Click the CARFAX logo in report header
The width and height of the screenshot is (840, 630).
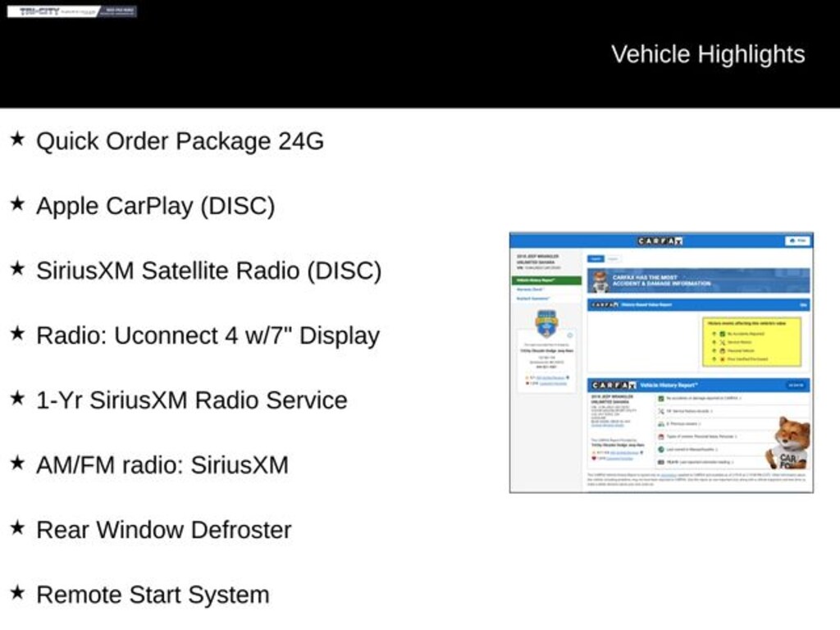pos(660,240)
